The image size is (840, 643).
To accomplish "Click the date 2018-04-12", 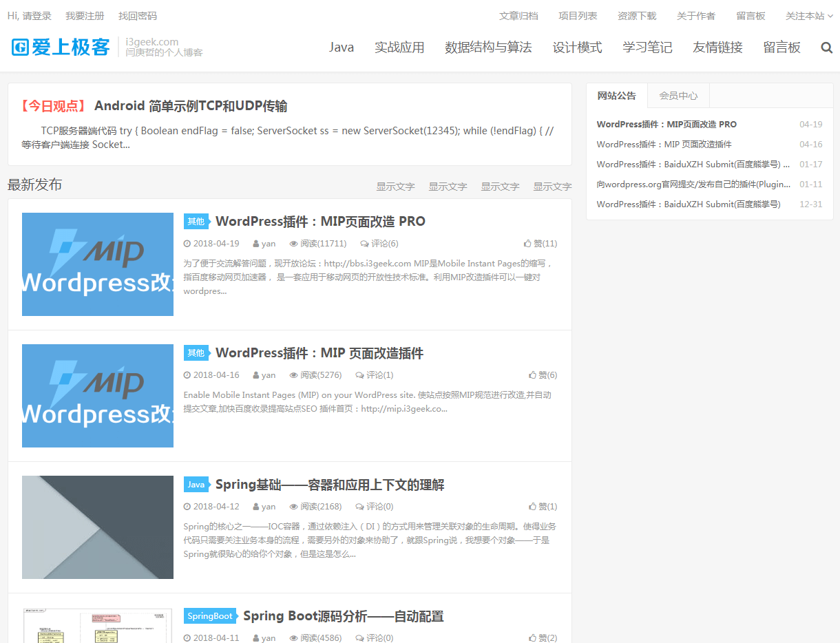I will pos(211,507).
